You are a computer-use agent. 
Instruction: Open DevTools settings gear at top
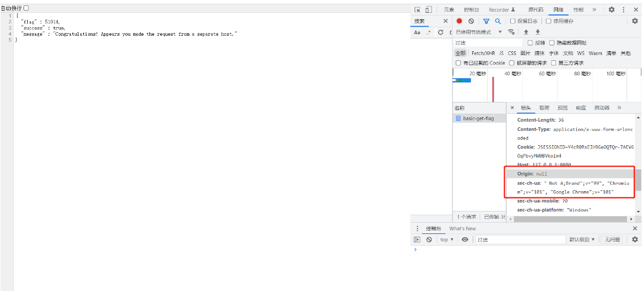click(611, 10)
